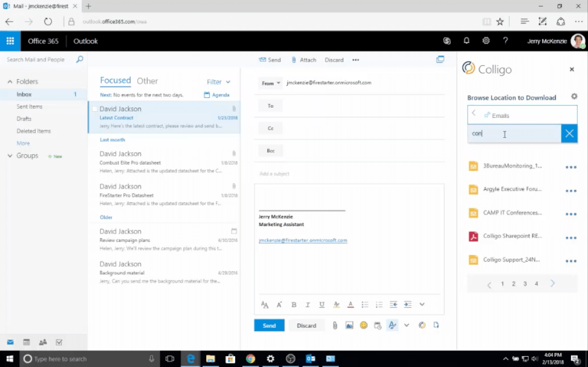Expand more send options chevron at bottom
This screenshot has width=588, height=367.
tap(407, 326)
